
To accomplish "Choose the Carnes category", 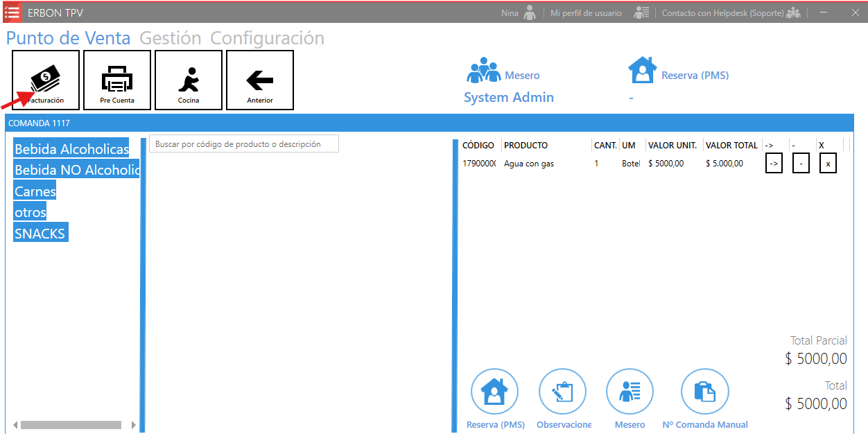I will coord(35,191).
